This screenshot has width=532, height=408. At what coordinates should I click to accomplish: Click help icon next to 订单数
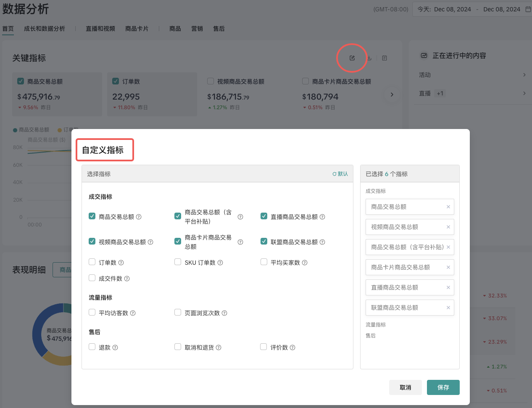pyautogui.click(x=121, y=263)
